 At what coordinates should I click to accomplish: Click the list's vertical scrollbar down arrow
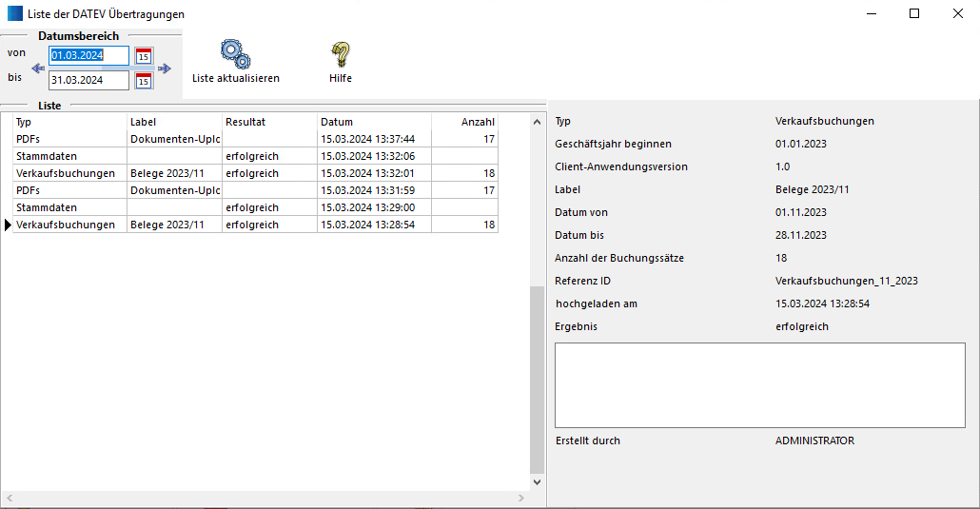(x=538, y=482)
